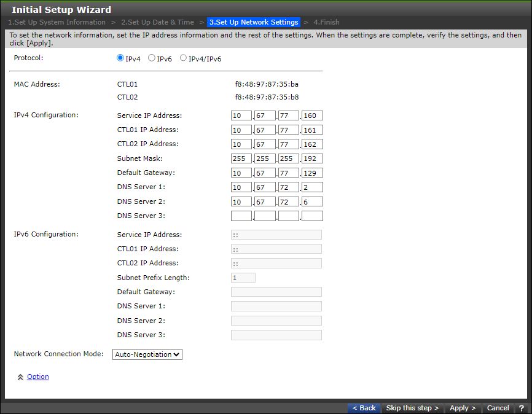This screenshot has width=532, height=414.
Task: Click the last octet of CTL01 IP Address
Action: click(312, 129)
